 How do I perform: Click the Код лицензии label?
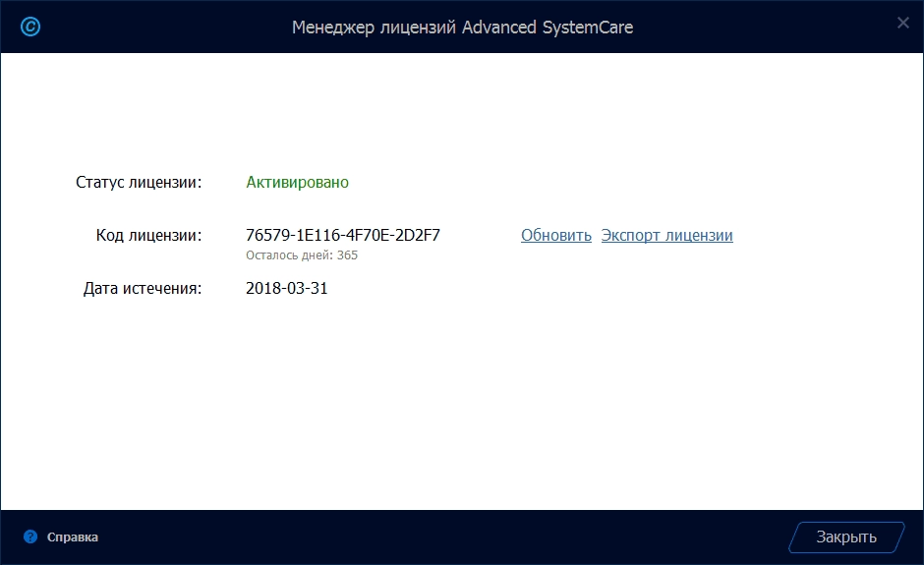148,235
